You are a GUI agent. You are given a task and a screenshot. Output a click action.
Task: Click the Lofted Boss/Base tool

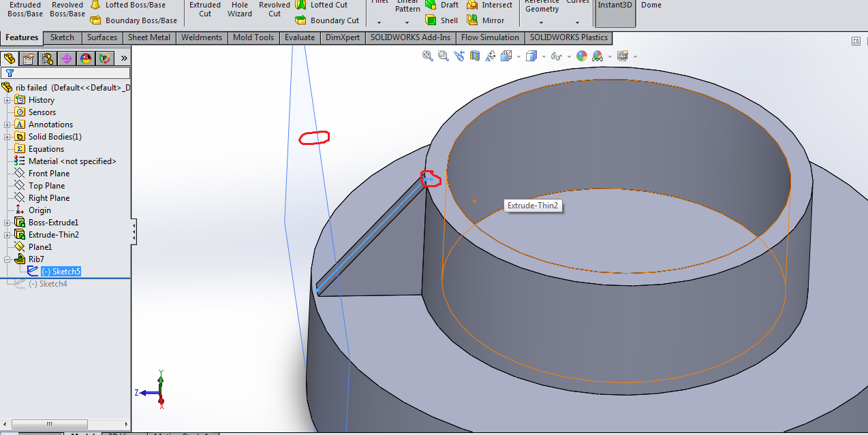128,5
